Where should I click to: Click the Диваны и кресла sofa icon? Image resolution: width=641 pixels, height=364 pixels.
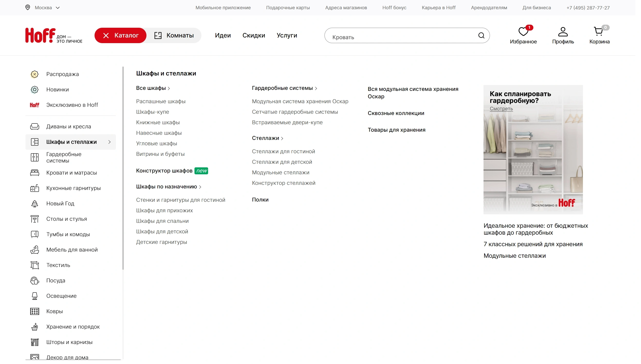click(x=35, y=127)
